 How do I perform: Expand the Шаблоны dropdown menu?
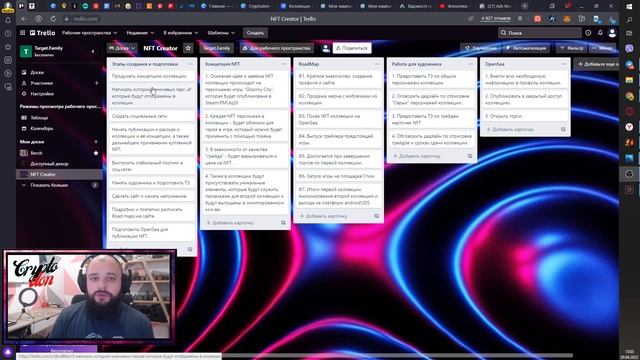coord(221,33)
